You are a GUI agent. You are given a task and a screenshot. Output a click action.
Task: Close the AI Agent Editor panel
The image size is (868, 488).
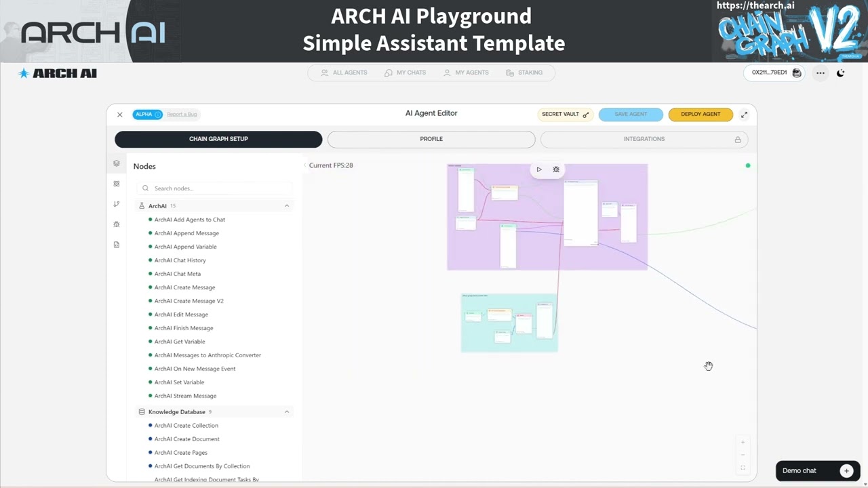pyautogui.click(x=120, y=115)
